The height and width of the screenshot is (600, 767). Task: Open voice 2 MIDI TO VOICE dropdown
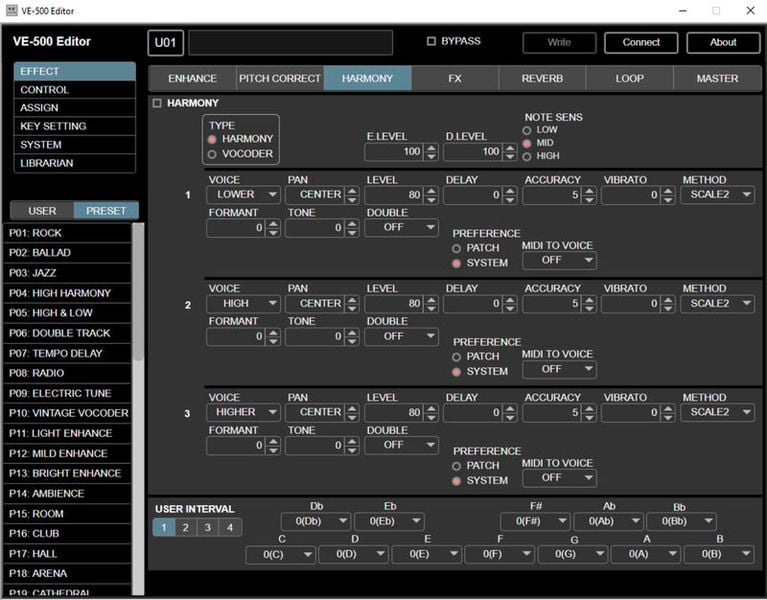559,369
